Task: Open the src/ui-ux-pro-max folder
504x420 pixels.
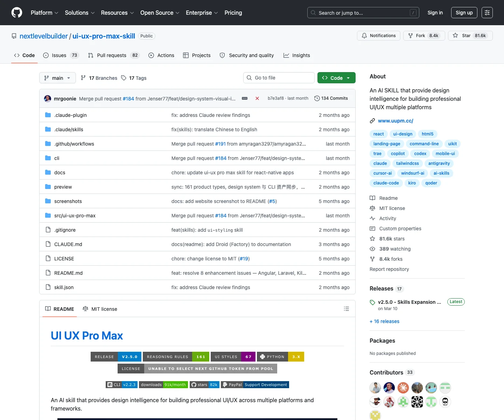Action: 75,216
